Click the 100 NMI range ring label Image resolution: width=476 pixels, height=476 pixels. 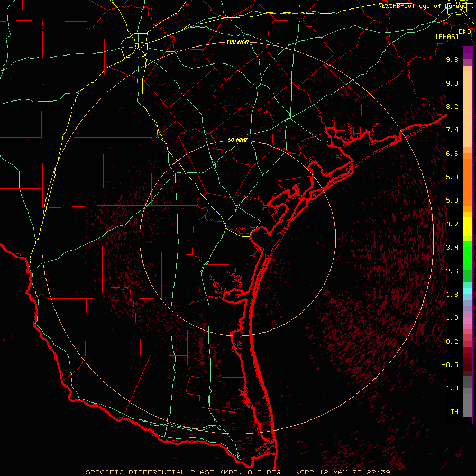tap(237, 42)
